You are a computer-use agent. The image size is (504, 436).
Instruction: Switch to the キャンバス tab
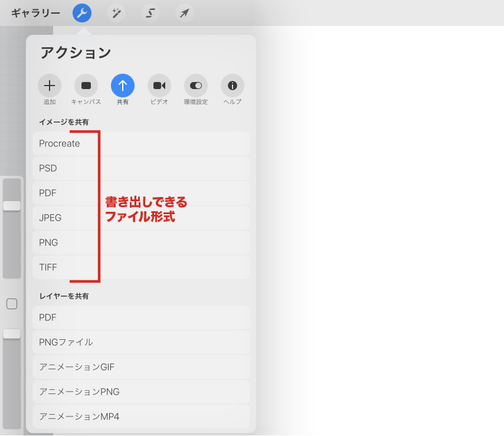(x=86, y=90)
